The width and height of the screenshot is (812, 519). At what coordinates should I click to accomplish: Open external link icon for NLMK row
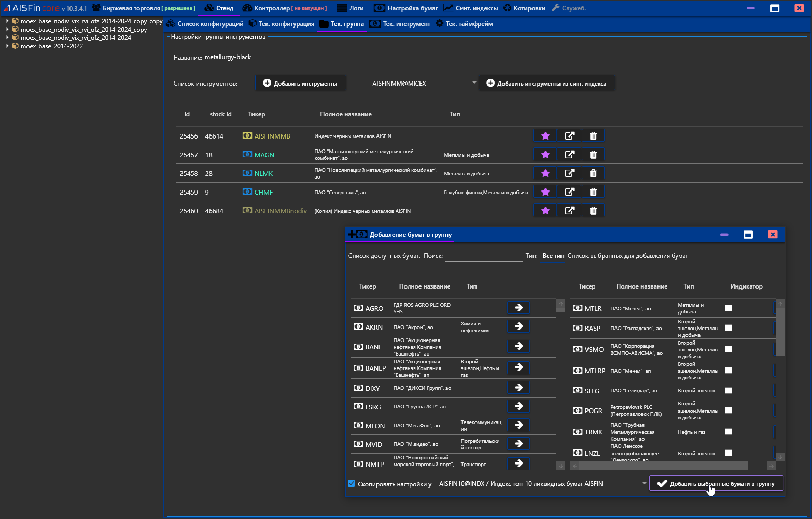[x=569, y=173]
